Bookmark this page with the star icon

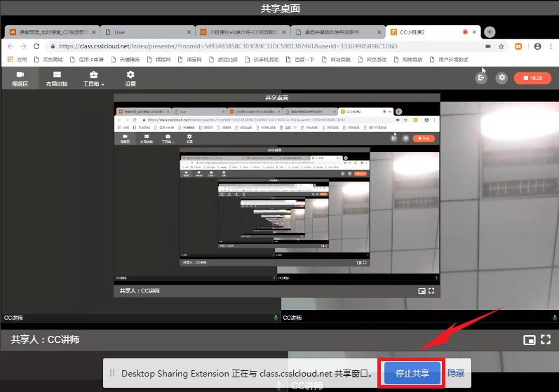click(501, 46)
